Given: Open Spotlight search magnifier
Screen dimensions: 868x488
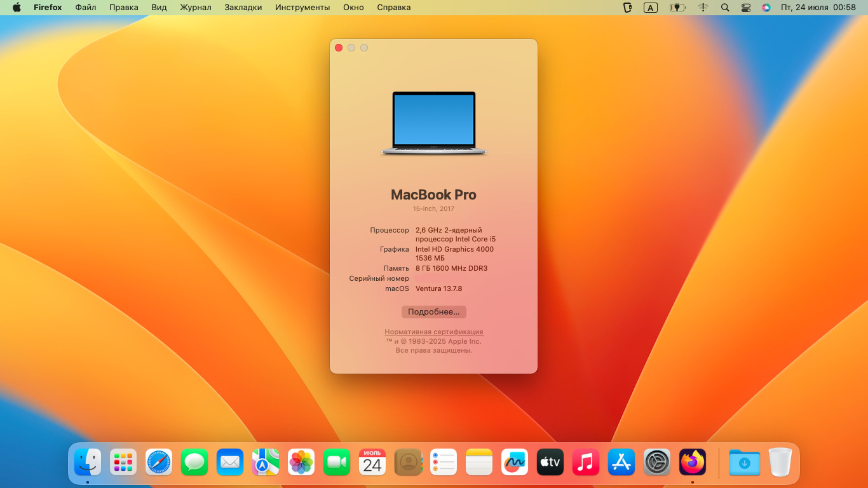Looking at the screenshot, I should [725, 8].
